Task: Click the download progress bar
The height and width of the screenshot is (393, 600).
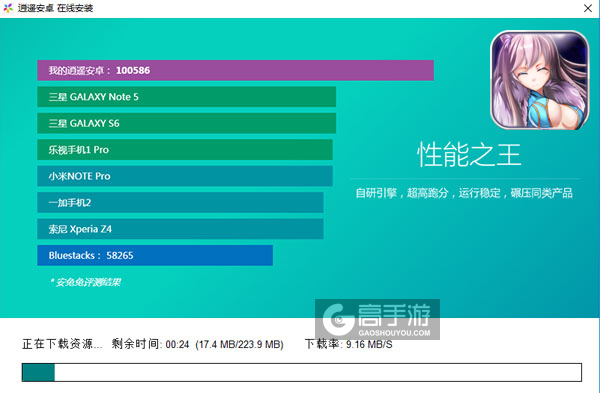Action: click(x=302, y=372)
